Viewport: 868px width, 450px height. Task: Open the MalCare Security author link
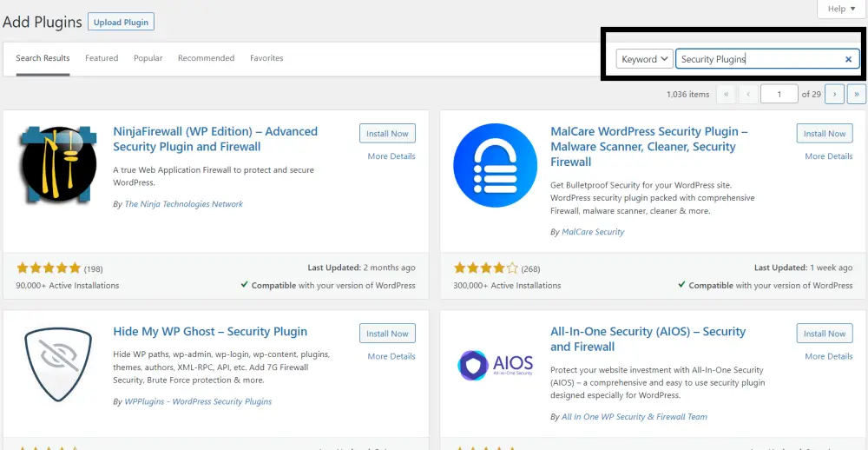click(593, 232)
